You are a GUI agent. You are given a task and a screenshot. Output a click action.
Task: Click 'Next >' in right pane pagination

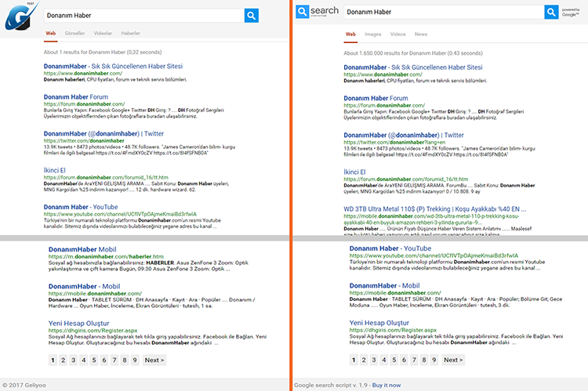453,360
